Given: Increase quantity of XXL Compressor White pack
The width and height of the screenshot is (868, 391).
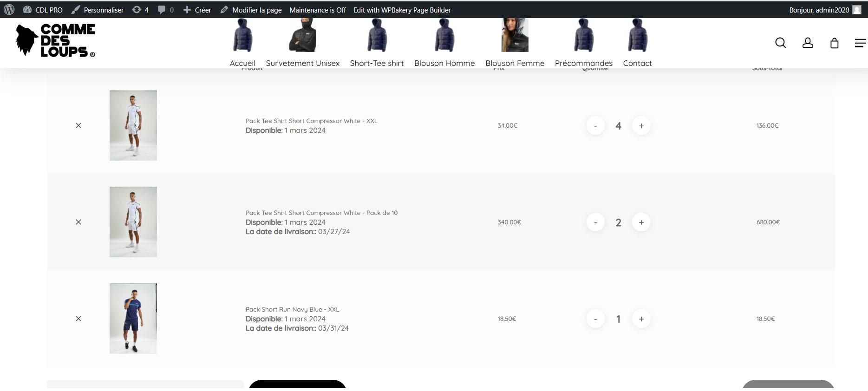Looking at the screenshot, I should [641, 126].
